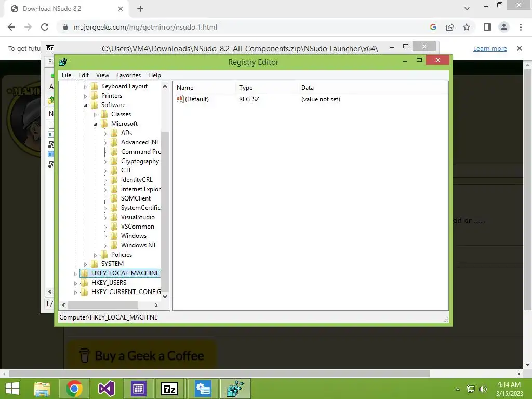Open Visual Studio from the taskbar
Viewport: 532px width, 399px height.
(x=106, y=389)
